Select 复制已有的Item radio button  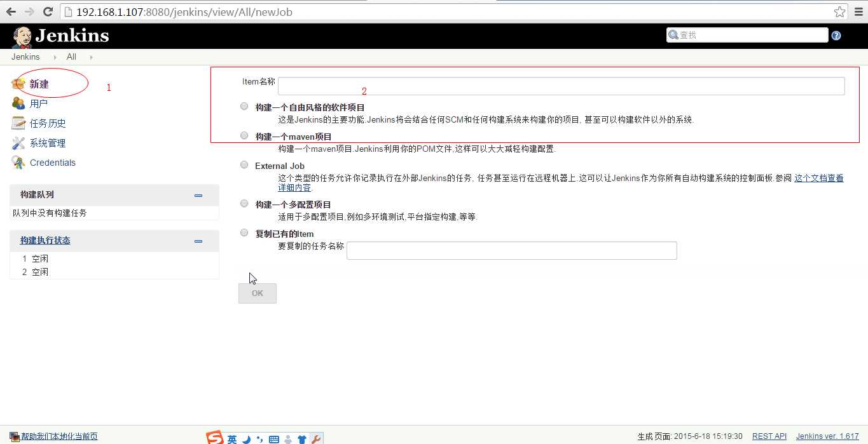pyautogui.click(x=244, y=232)
